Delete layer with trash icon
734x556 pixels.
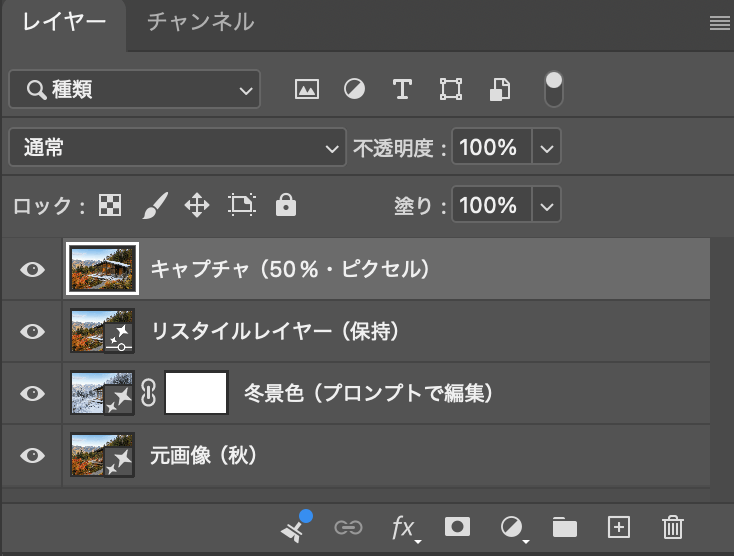[673, 527]
